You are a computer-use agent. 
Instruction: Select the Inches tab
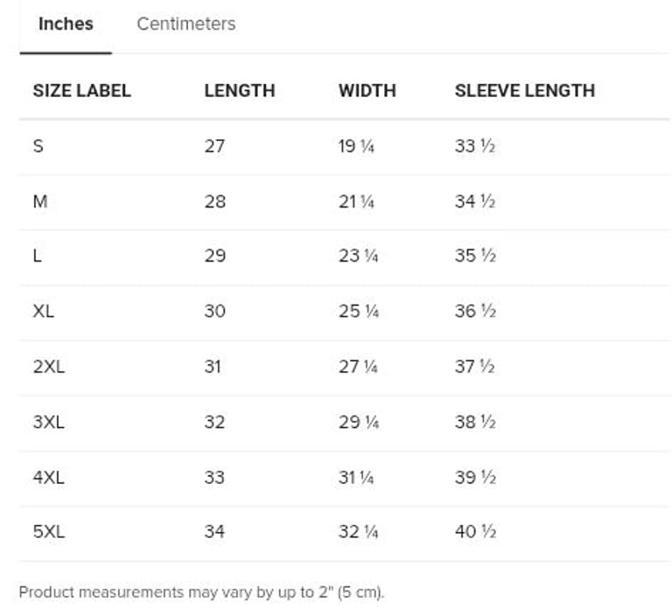[66, 24]
